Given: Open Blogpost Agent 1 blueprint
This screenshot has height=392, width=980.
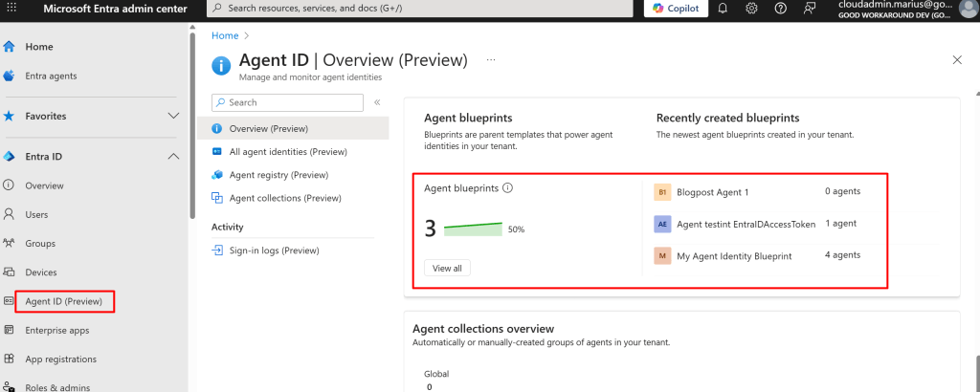Looking at the screenshot, I should [x=712, y=192].
